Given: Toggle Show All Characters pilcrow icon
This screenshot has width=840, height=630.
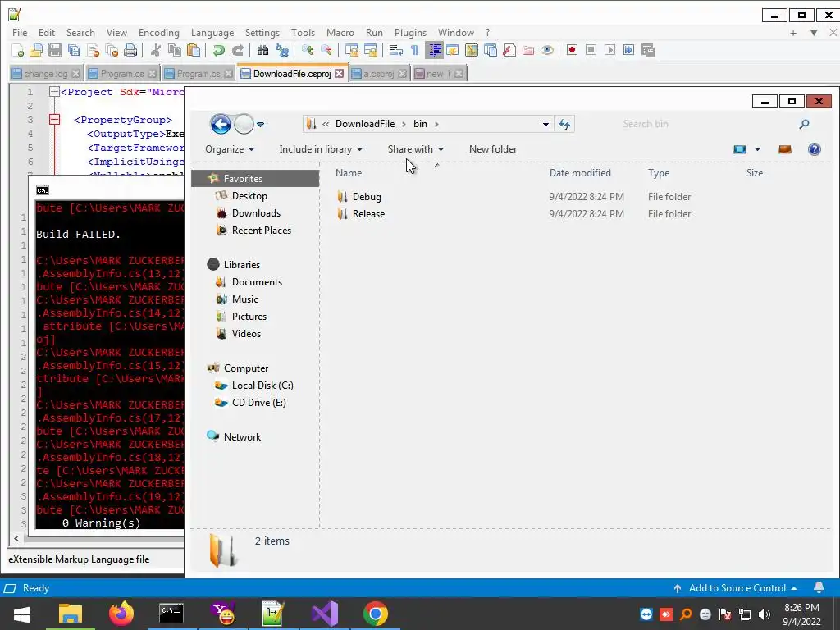Looking at the screenshot, I should (x=414, y=50).
